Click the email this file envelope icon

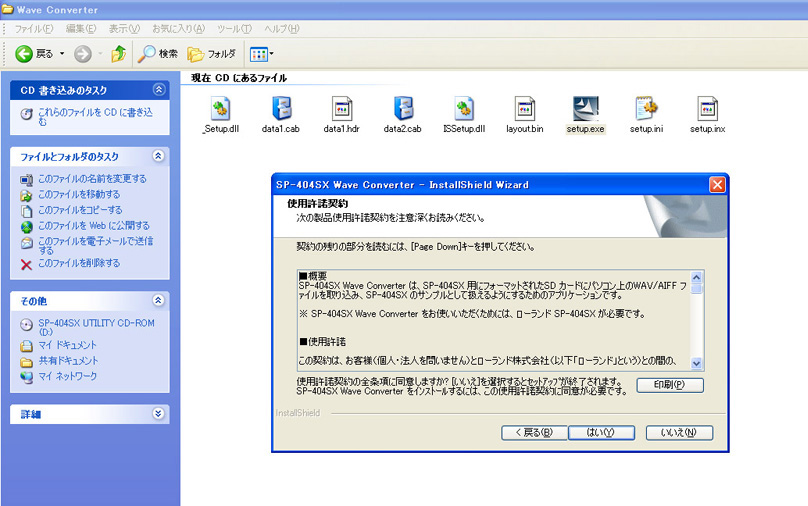coord(26,243)
